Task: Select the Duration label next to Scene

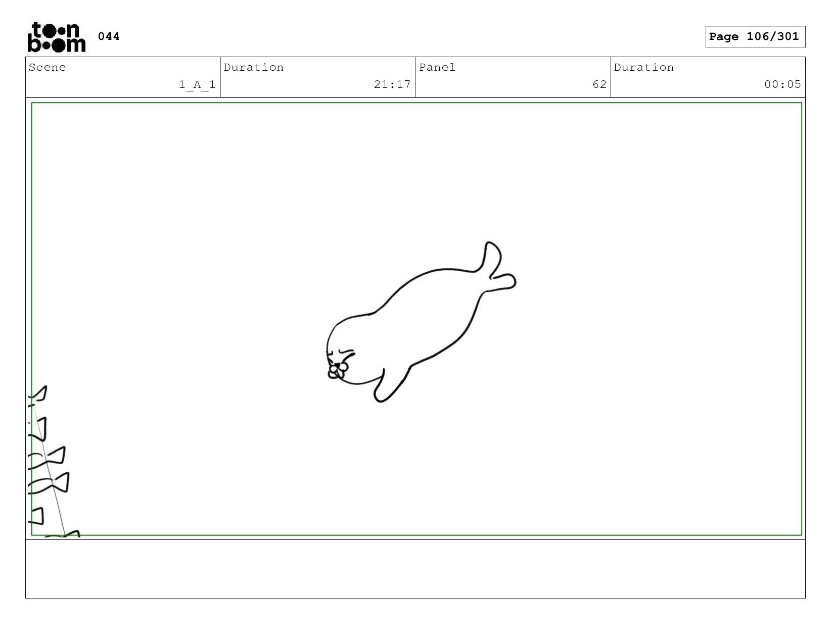Action: pos(254,68)
